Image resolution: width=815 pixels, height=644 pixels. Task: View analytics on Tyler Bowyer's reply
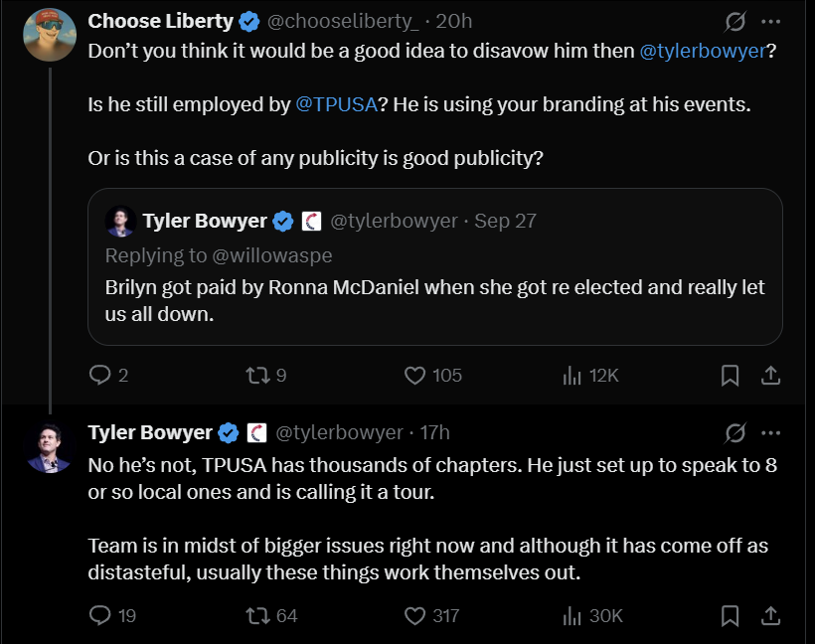571,616
